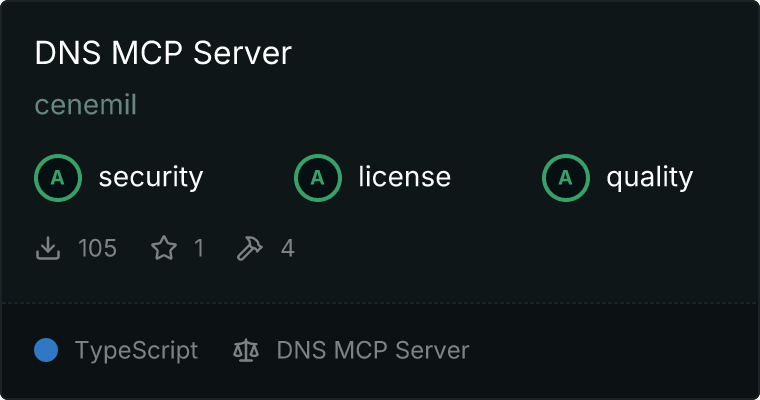Click the DNS MCP Server license text in footer
Image resolution: width=760 pixels, height=400 pixels.
click(372, 351)
